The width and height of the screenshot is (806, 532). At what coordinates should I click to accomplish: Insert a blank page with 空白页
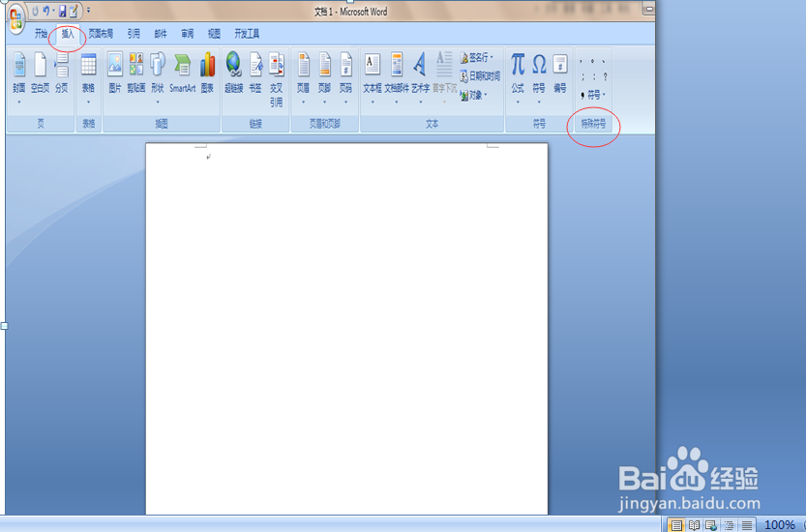[x=40, y=72]
